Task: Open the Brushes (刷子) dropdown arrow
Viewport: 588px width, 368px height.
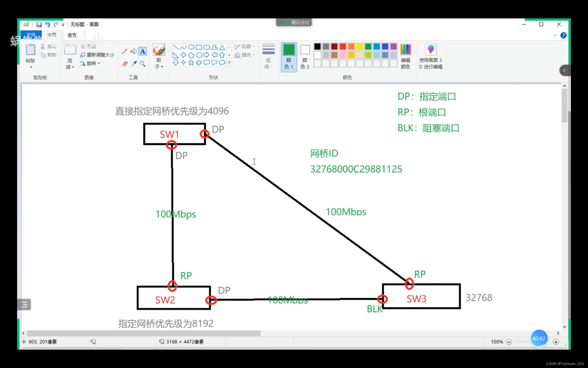Action: (162, 67)
